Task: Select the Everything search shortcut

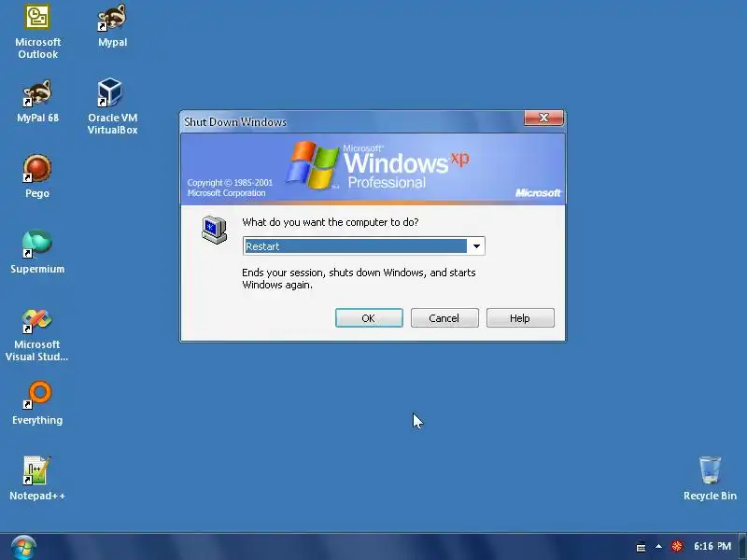Action: [x=37, y=403]
